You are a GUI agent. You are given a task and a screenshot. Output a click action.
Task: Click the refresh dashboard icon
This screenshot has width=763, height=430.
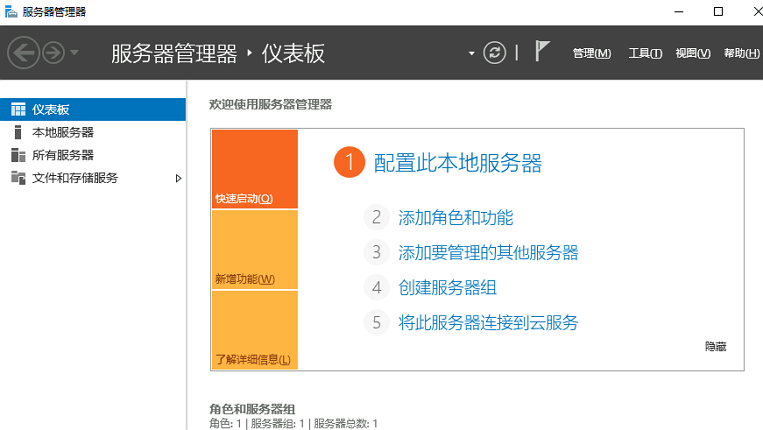pos(495,53)
